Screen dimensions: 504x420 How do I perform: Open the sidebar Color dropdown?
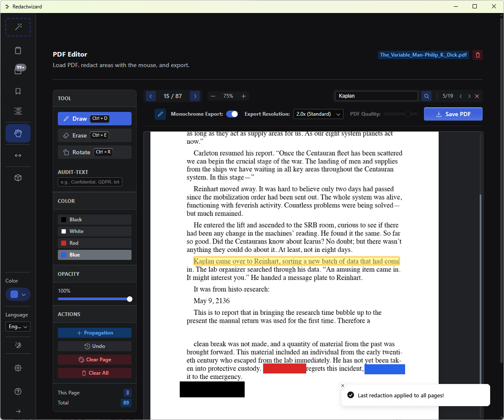[x=18, y=294]
